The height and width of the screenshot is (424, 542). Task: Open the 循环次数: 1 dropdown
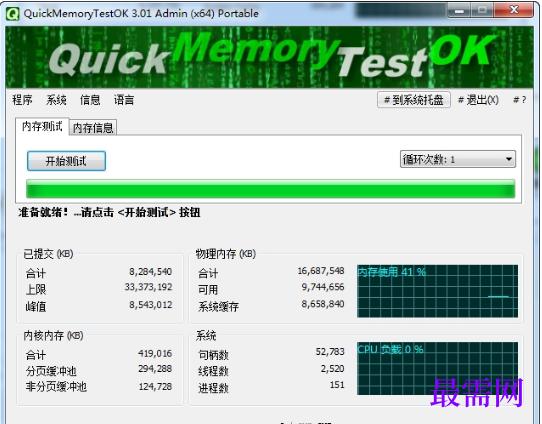coord(458,159)
